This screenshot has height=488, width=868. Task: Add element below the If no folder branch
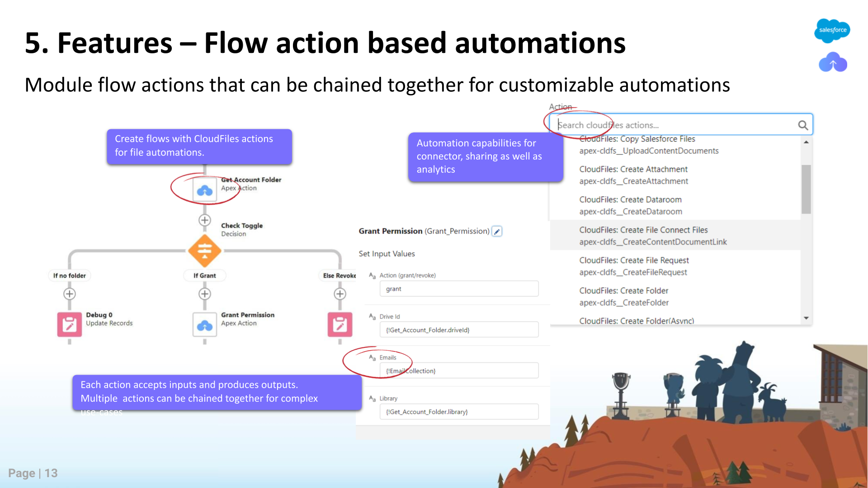[69, 294]
